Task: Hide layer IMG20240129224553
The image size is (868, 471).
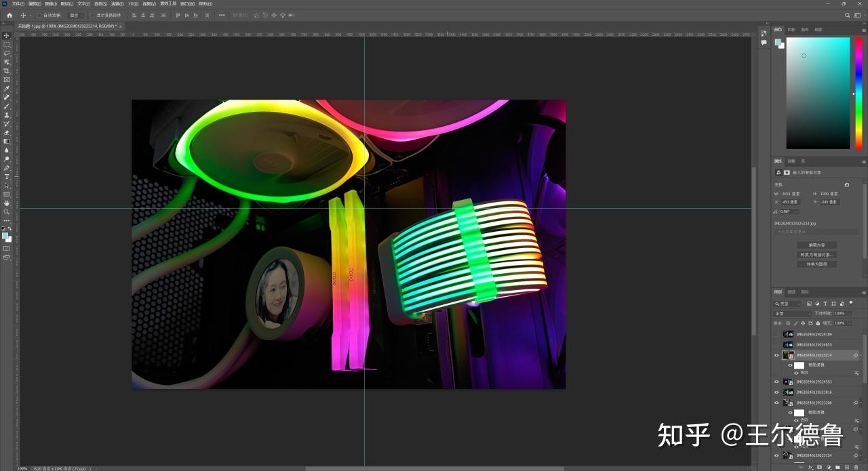Action: tap(777, 382)
